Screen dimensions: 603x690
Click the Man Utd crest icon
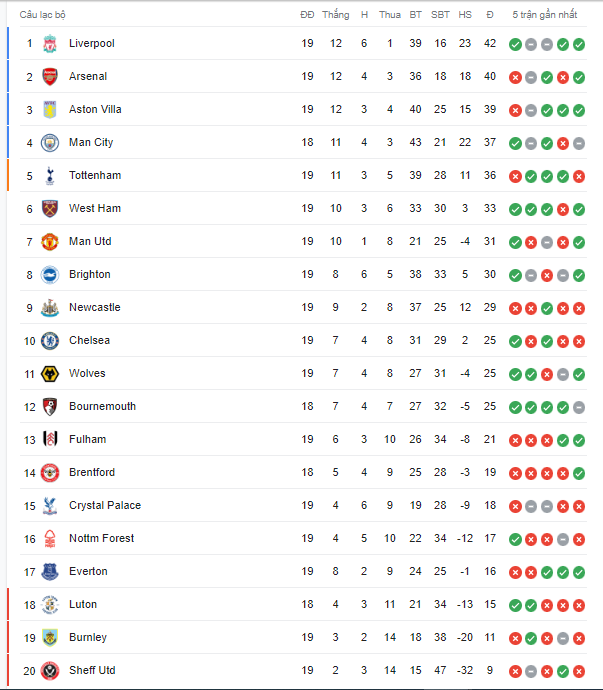[x=50, y=242]
